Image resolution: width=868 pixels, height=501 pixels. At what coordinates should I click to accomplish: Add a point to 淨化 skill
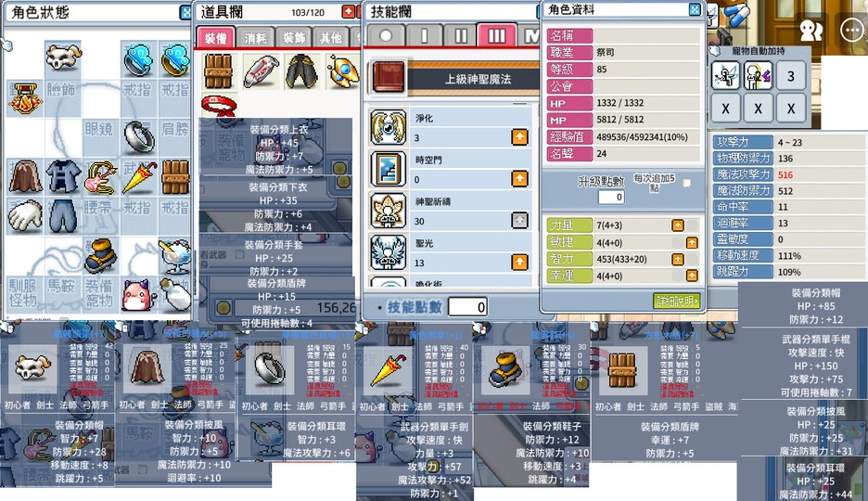point(519,136)
